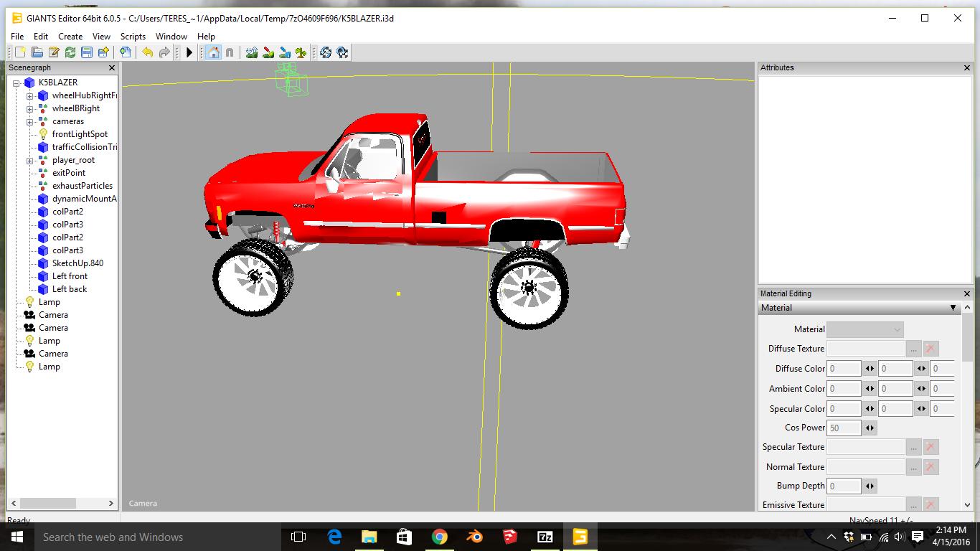This screenshot has width=980, height=551.
Task: Click the Undo arrow icon
Action: pos(147,52)
